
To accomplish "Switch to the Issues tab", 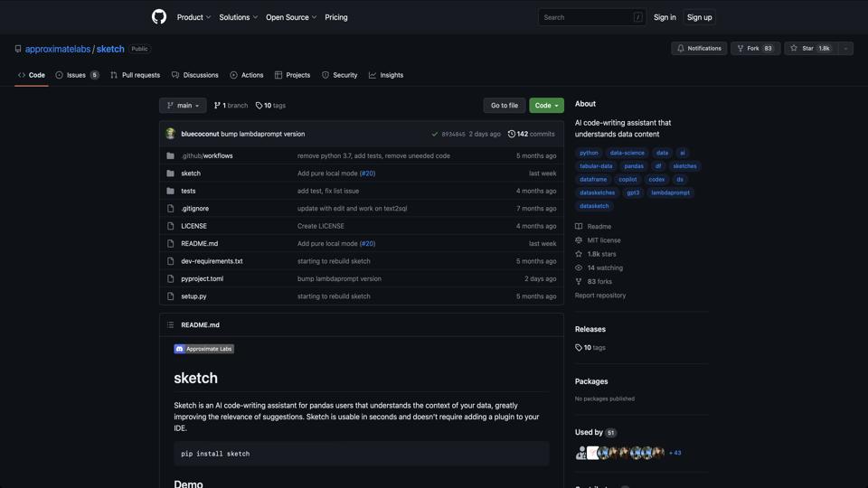I will (x=77, y=75).
